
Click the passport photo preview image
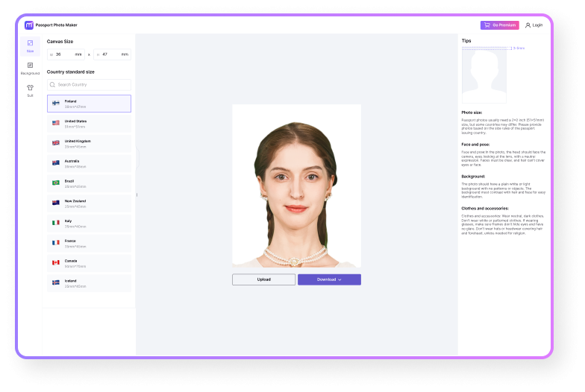tap(296, 186)
